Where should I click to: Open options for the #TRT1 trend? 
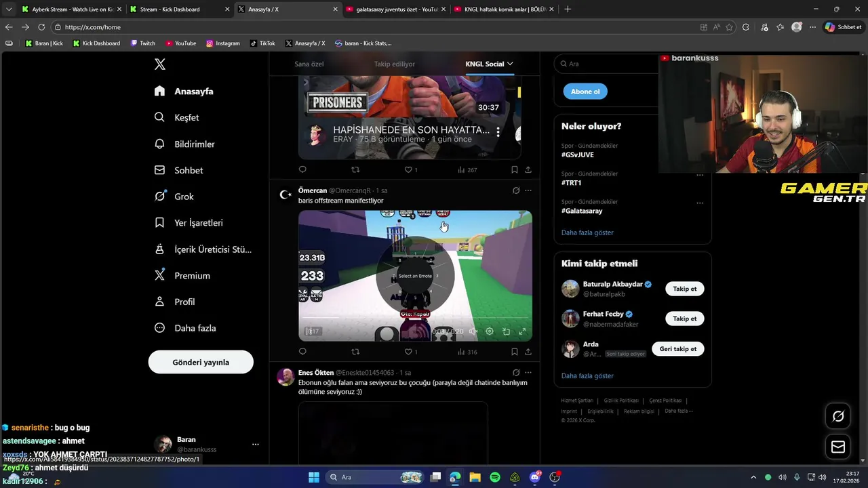[700, 175]
